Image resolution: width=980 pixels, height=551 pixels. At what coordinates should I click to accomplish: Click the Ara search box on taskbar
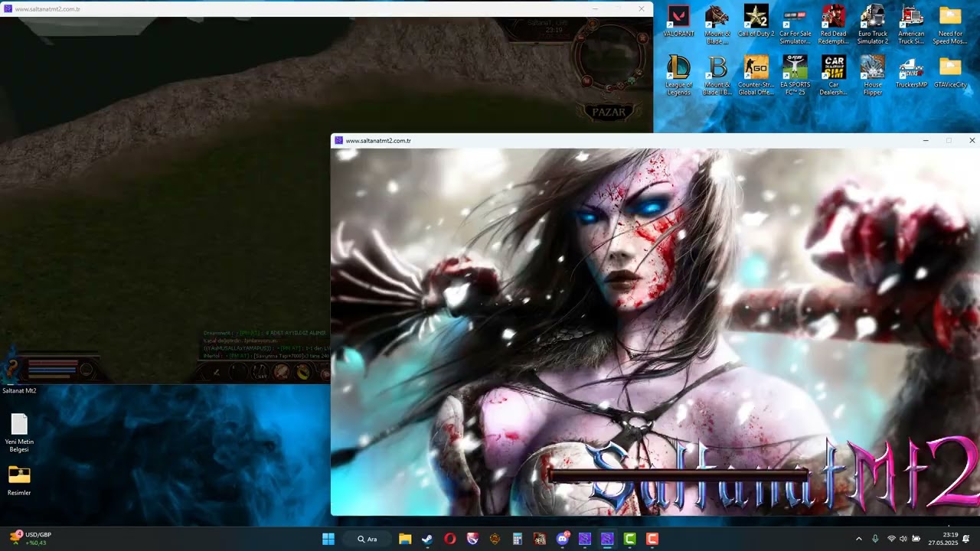tap(367, 539)
